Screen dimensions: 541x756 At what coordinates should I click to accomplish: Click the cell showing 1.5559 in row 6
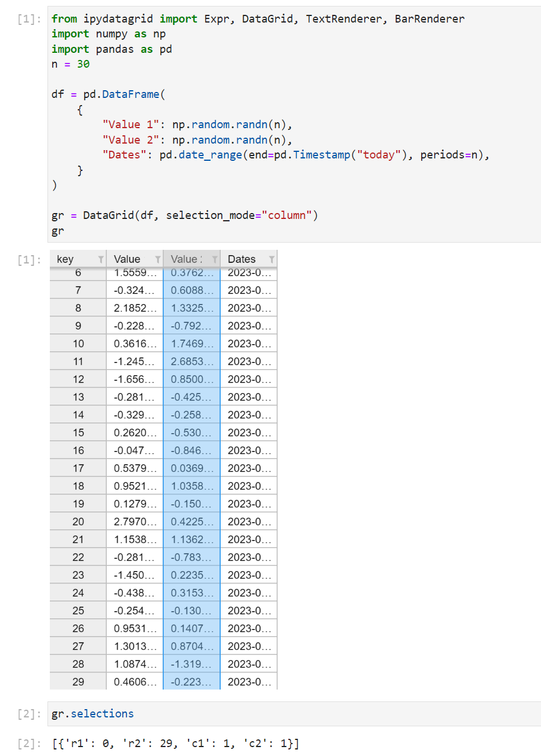click(132, 273)
